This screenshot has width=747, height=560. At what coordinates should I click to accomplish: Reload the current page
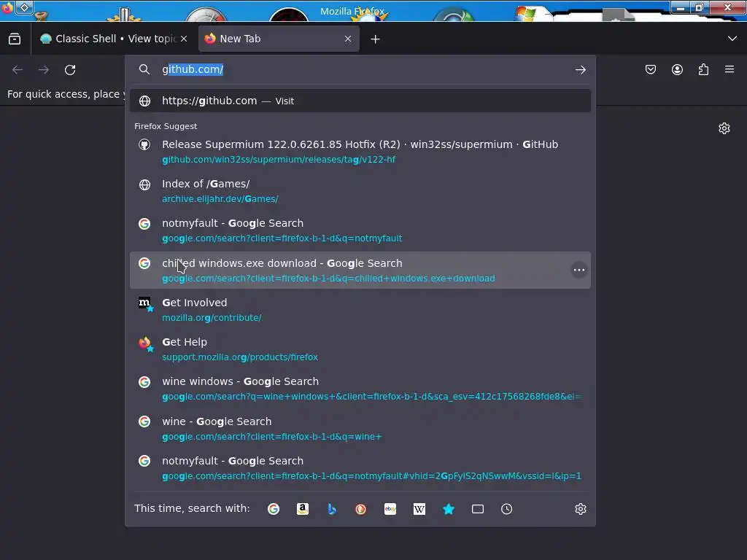coord(70,70)
